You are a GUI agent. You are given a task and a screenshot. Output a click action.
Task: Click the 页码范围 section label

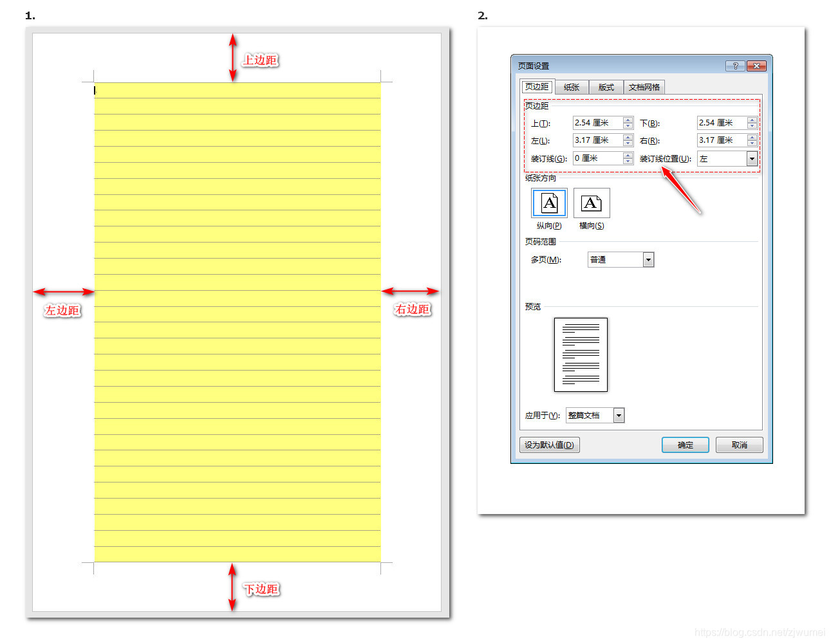click(541, 242)
